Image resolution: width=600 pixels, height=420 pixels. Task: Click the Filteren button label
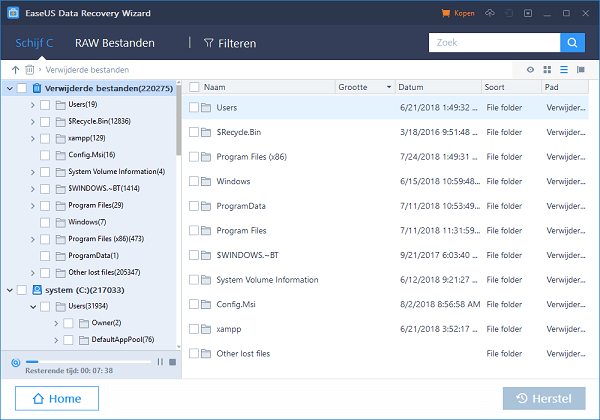[x=237, y=43]
